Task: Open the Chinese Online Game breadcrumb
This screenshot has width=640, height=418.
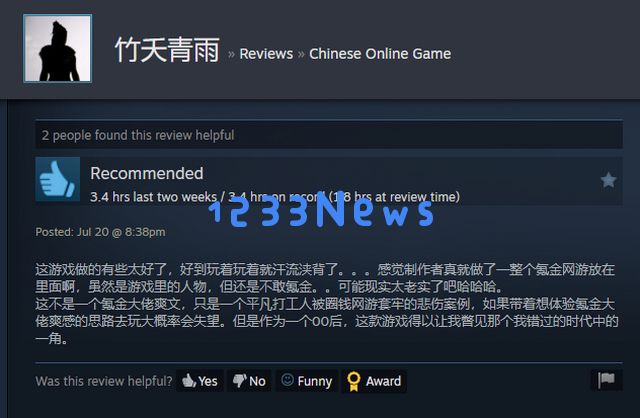Action: pyautogui.click(x=380, y=54)
